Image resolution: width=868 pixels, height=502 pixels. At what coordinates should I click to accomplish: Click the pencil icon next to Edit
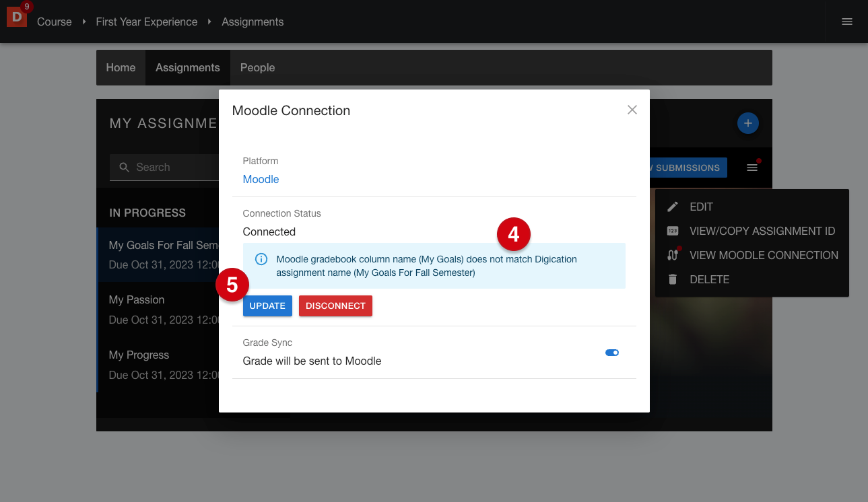(x=673, y=207)
